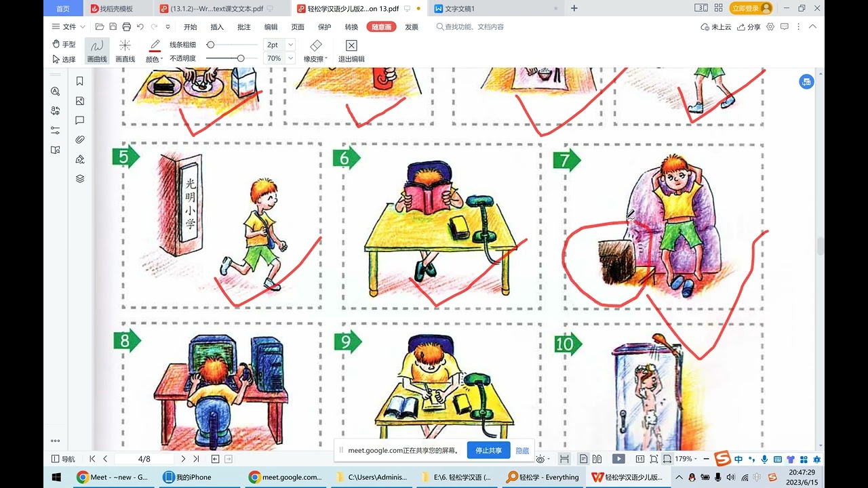868x488 pixels.
Task: Switch to the 首页 home tab
Action: coord(63,9)
